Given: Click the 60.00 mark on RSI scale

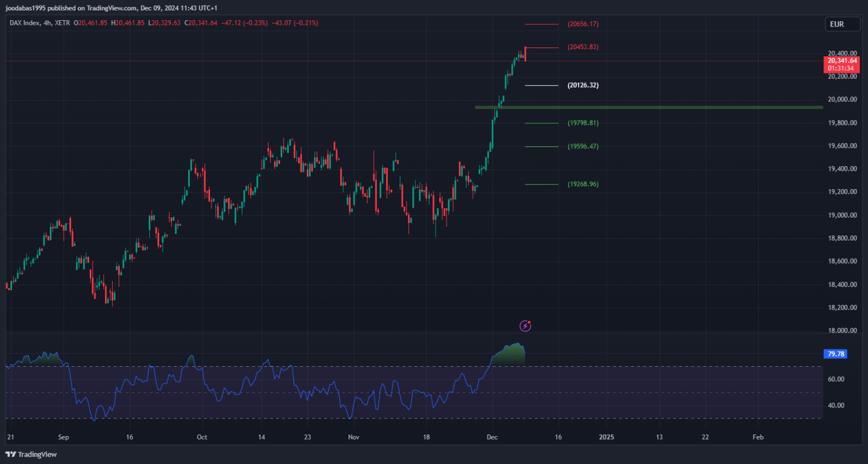Looking at the screenshot, I should 836,380.
